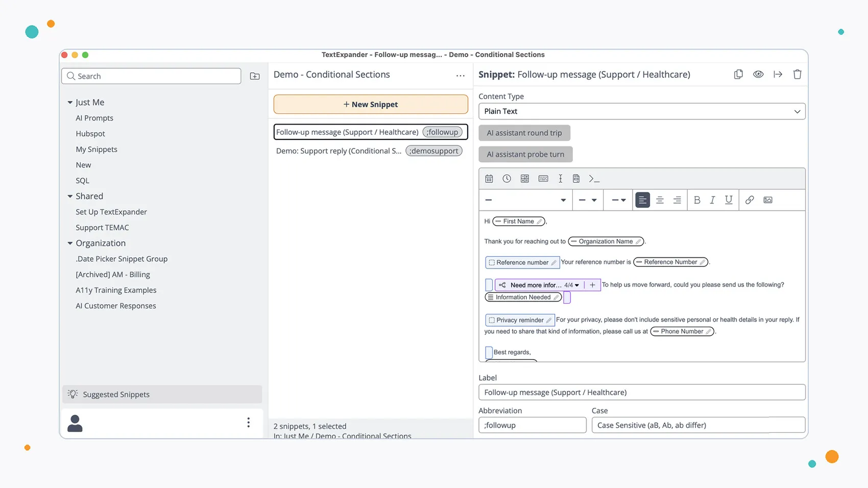Screen dimensions: 868x488
Task: Collapse the Organization group
Action: tap(70, 243)
